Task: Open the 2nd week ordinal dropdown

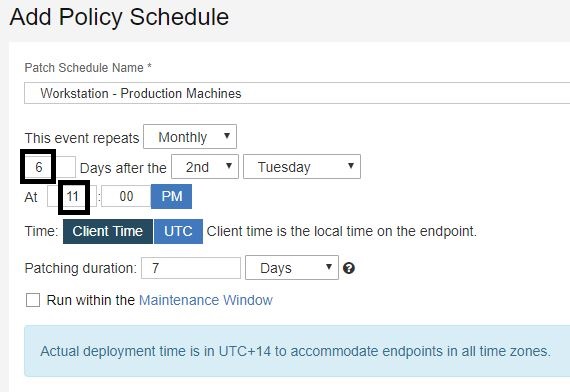Action: pos(205,167)
